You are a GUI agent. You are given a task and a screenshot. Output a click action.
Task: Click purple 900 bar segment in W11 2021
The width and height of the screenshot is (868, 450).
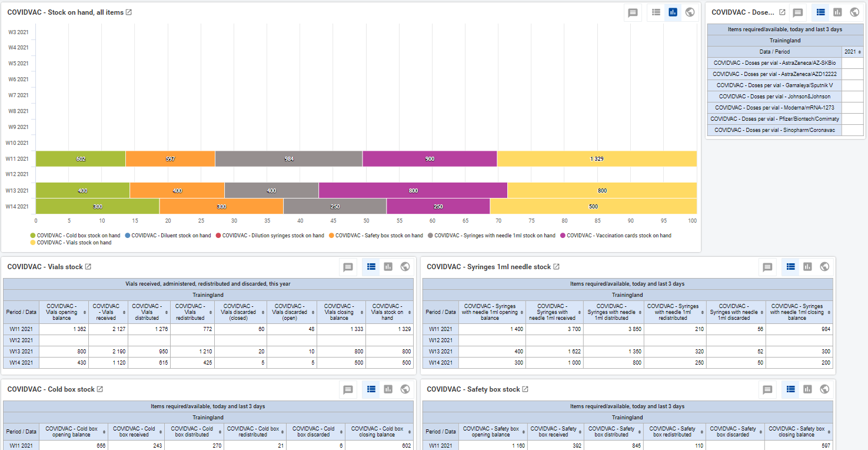coord(430,159)
